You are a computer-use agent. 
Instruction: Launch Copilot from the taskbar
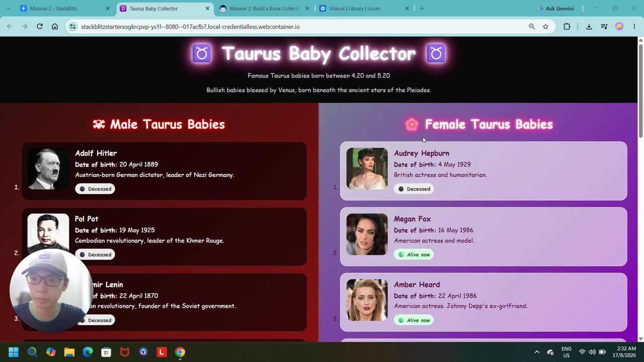point(51,352)
